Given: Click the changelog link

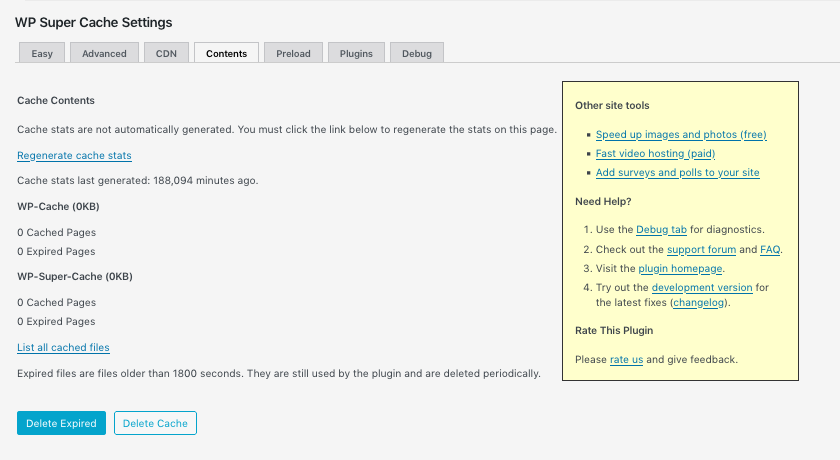Looking at the screenshot, I should pyautogui.click(x=699, y=303).
